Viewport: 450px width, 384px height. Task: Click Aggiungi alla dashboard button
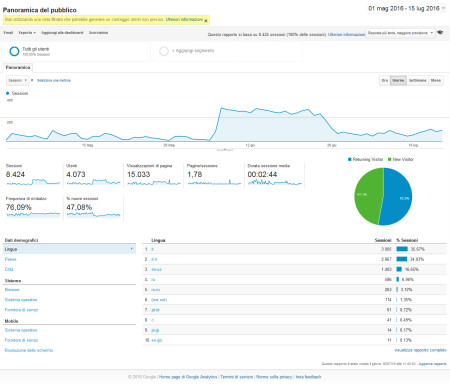(62, 33)
